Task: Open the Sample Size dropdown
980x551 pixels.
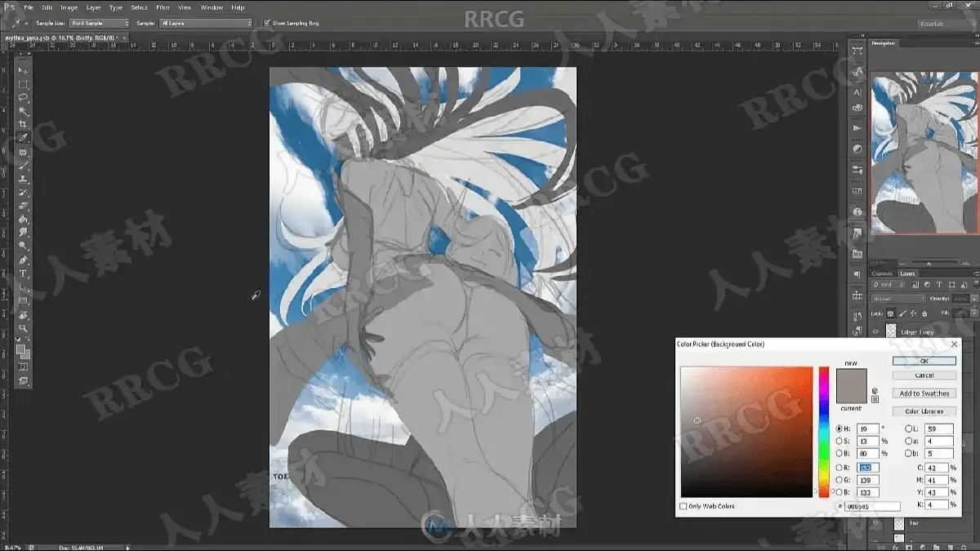Action: pos(100,23)
